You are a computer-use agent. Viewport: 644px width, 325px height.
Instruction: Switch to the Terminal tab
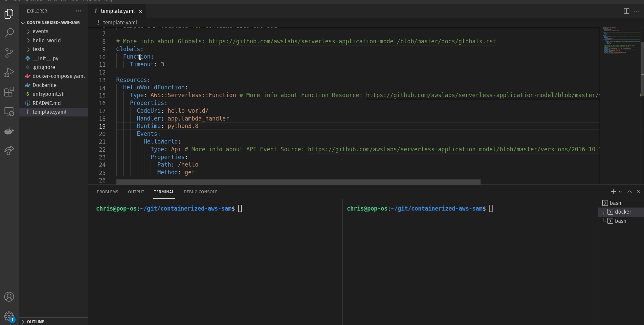(x=164, y=192)
